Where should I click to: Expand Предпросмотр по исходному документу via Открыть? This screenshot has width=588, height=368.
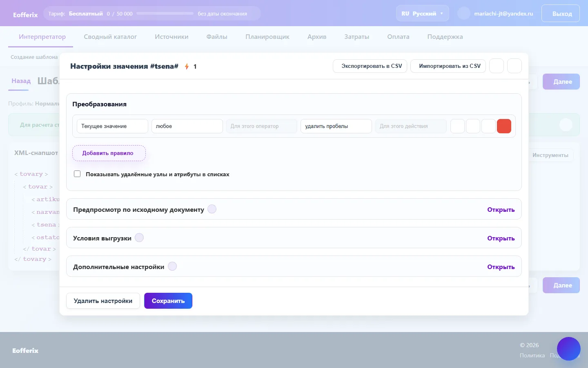coord(501,209)
